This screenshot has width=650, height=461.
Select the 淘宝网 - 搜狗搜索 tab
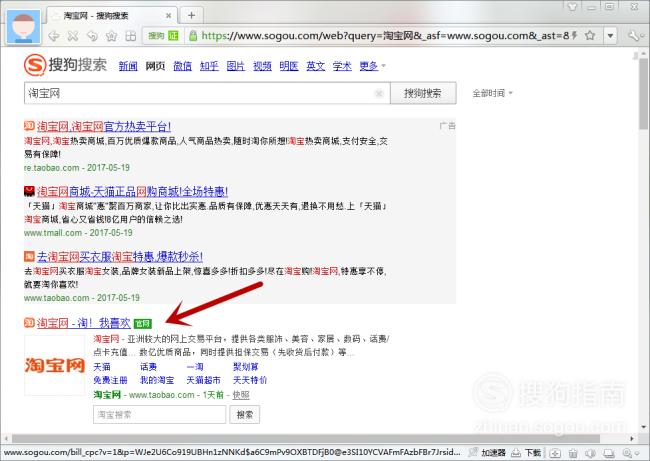tap(112, 16)
